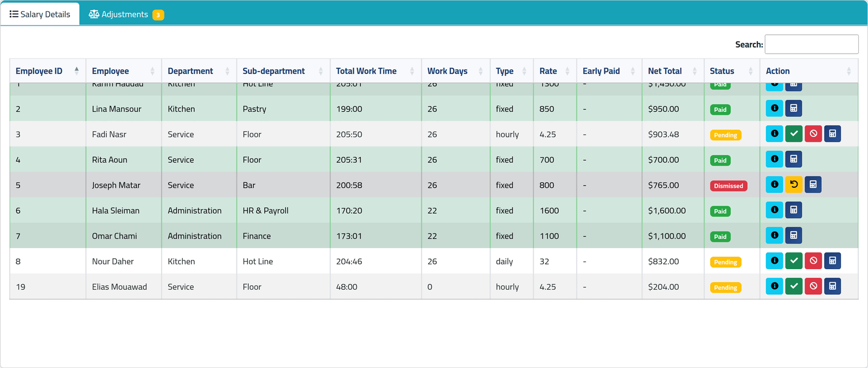Switch to Salary Details tab
Screen dimensions: 868x368
coord(40,14)
